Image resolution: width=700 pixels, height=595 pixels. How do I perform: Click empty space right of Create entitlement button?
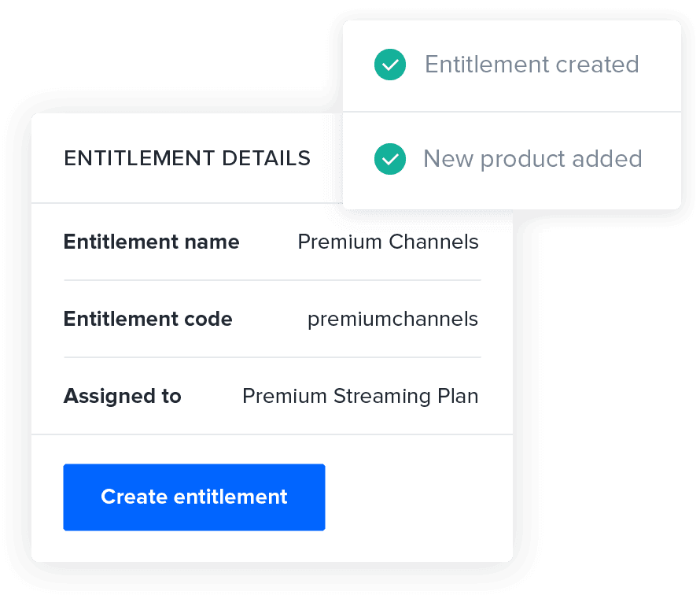coord(417,497)
